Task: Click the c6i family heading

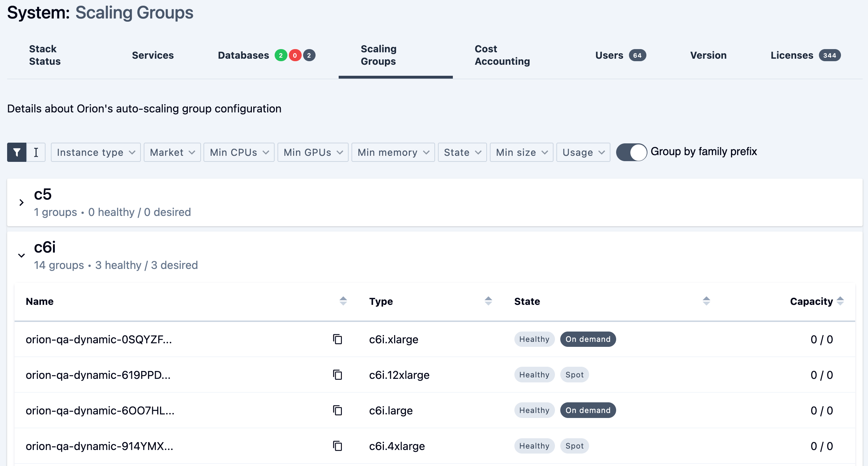Action: point(45,247)
